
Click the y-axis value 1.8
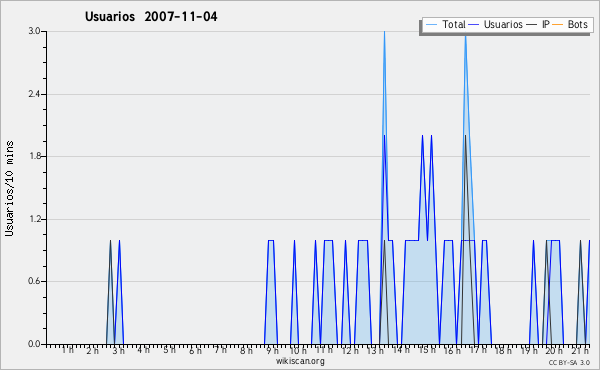click(34, 156)
